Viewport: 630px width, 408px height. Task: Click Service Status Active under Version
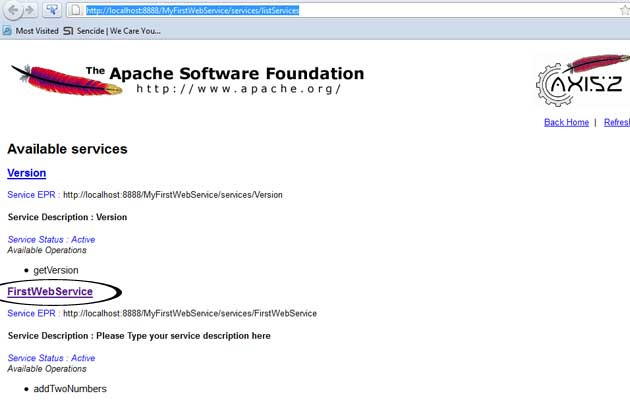pos(51,240)
